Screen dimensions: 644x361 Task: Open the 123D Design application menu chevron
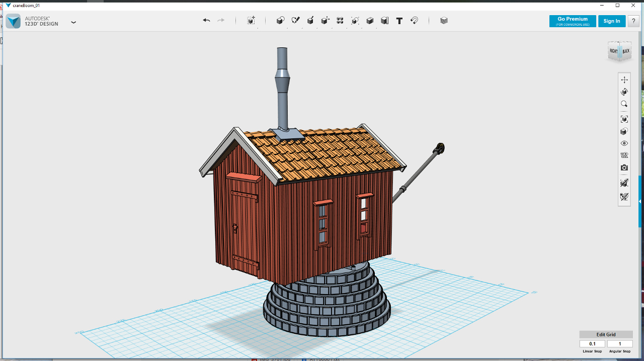click(73, 22)
